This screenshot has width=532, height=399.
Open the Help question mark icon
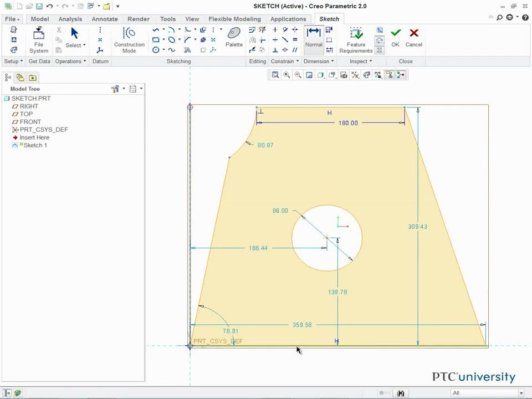pos(525,17)
